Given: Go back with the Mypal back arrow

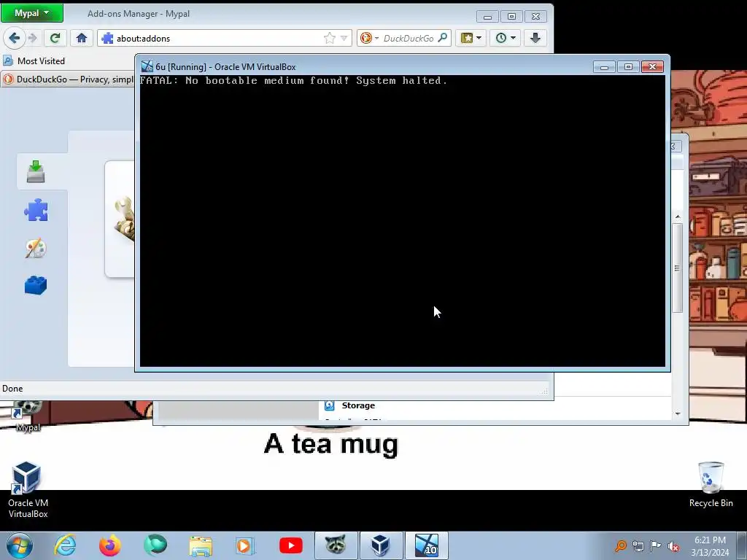Looking at the screenshot, I should (15, 38).
